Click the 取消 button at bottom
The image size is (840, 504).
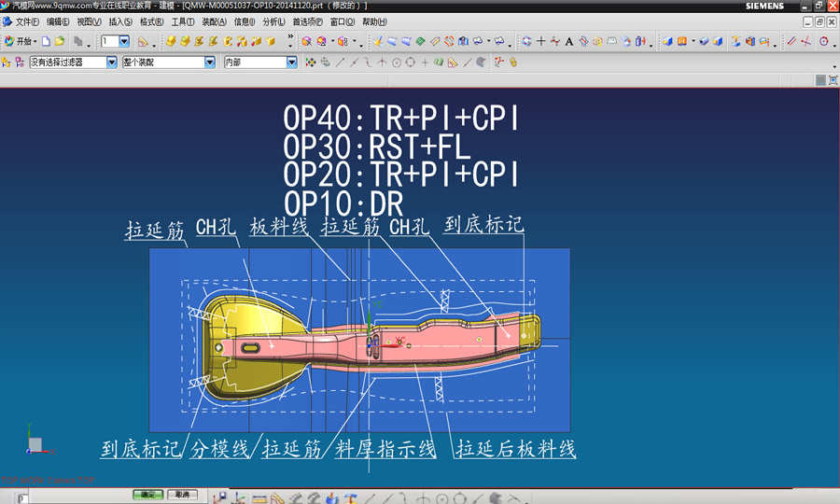tap(181, 495)
